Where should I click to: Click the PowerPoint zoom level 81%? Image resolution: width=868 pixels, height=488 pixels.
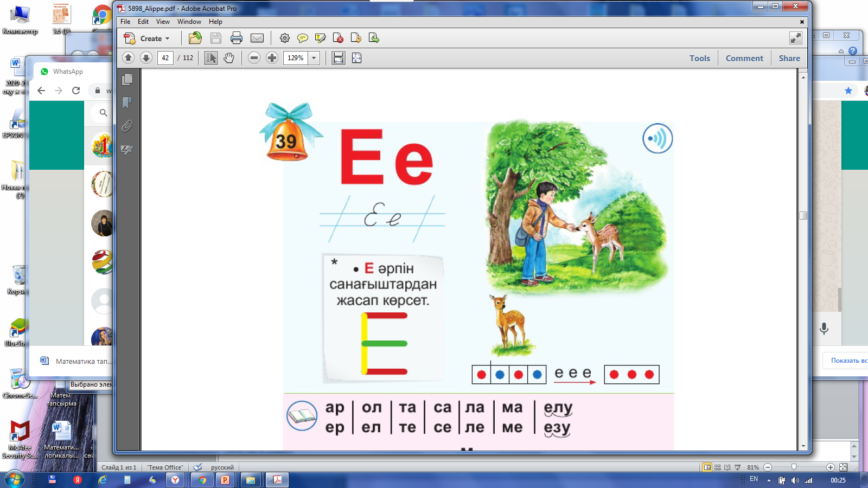point(753,467)
